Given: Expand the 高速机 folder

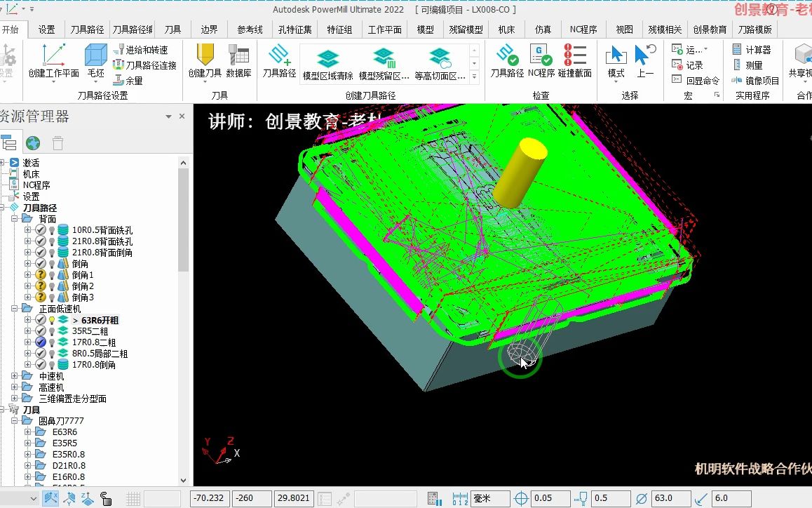Looking at the screenshot, I should tap(15, 387).
